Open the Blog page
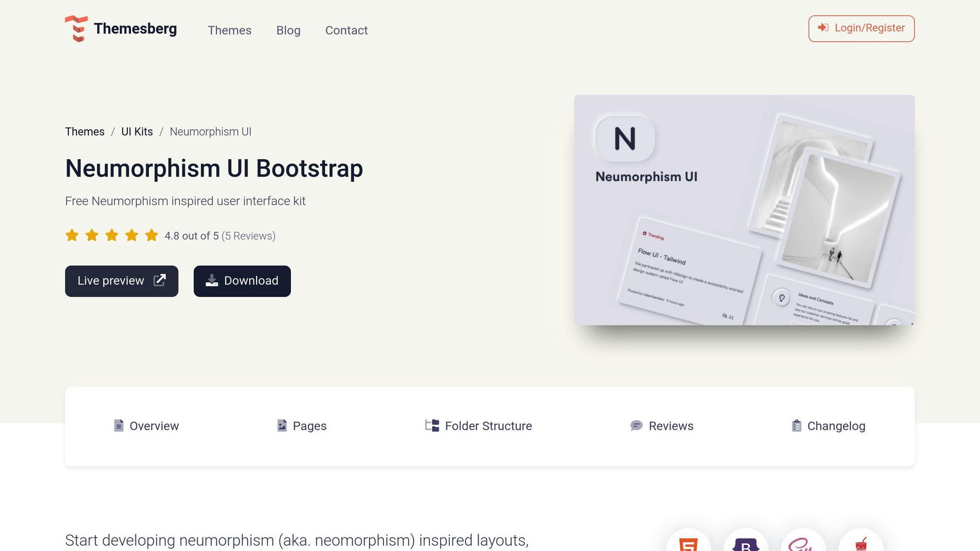980x551 pixels. click(x=288, y=30)
